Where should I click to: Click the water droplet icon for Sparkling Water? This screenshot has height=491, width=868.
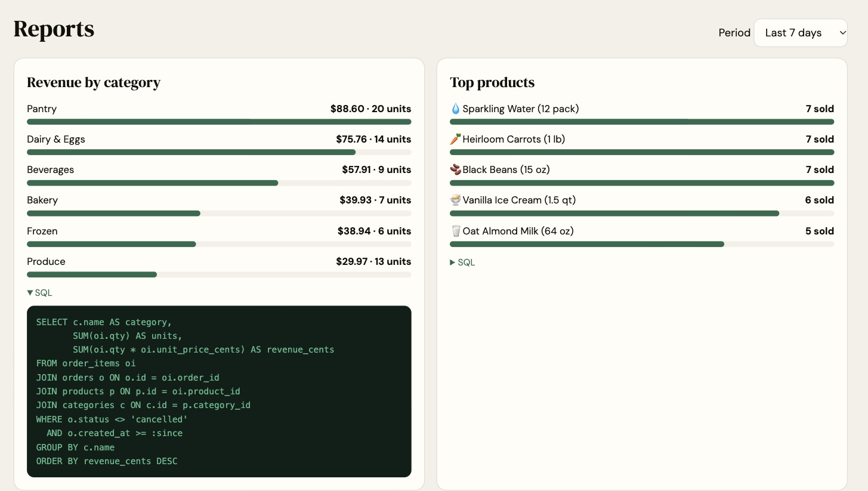click(455, 109)
